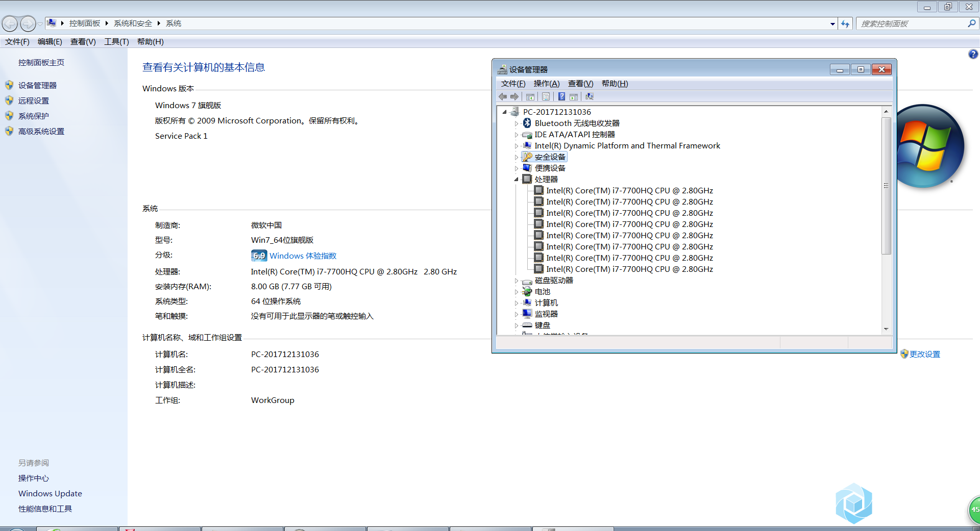Expand the 磁盘驱动器 node
Image resolution: width=980 pixels, height=531 pixels.
[x=516, y=281]
